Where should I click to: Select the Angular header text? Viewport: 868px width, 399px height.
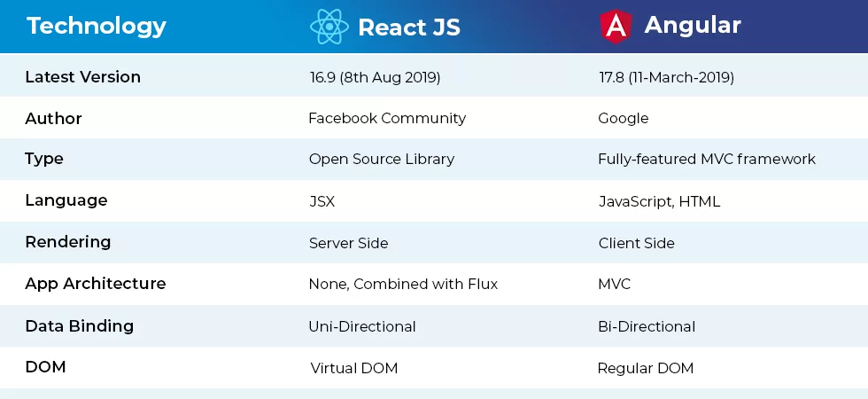pyautogui.click(x=693, y=25)
